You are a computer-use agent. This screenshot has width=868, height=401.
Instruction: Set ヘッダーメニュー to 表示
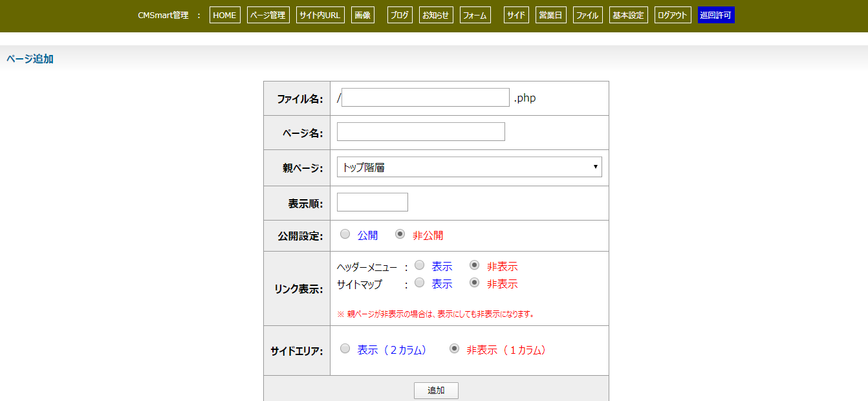pyautogui.click(x=420, y=265)
